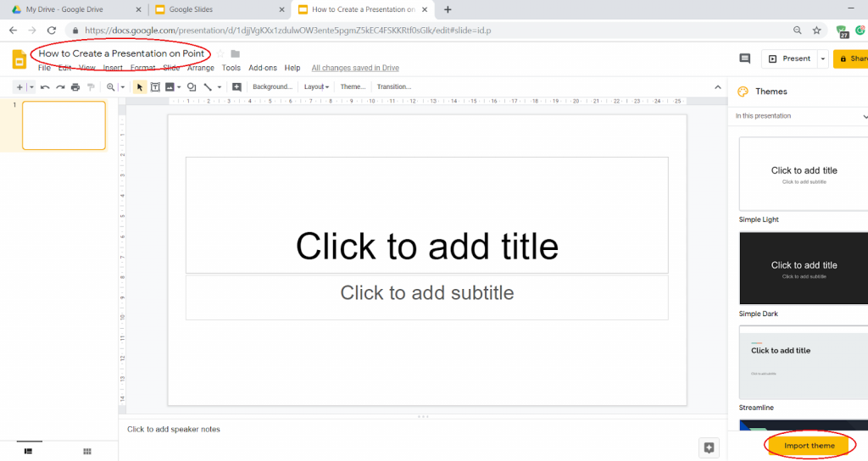Select the Paint format tool
This screenshot has height=461, width=868.
pyautogui.click(x=91, y=86)
